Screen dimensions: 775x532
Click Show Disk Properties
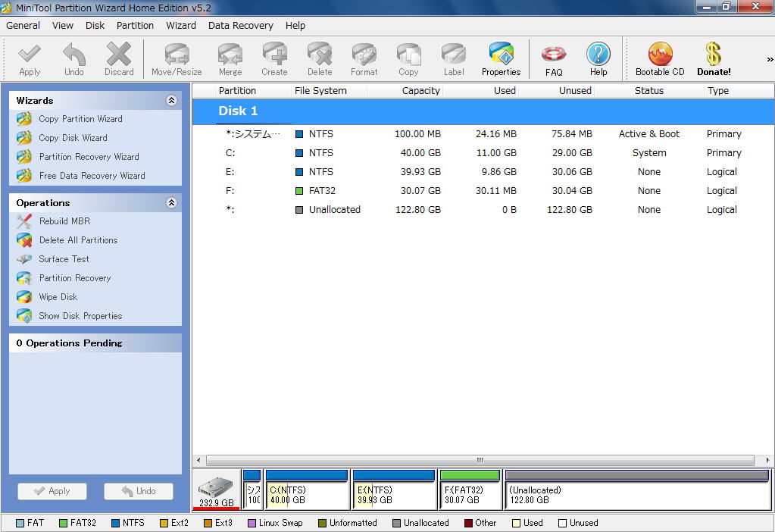[80, 316]
